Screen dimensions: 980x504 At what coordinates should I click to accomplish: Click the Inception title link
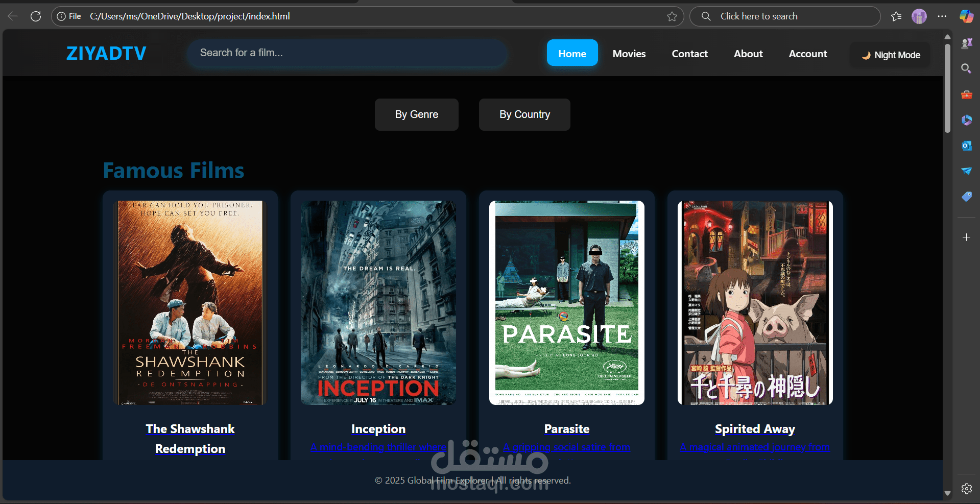[378, 429]
